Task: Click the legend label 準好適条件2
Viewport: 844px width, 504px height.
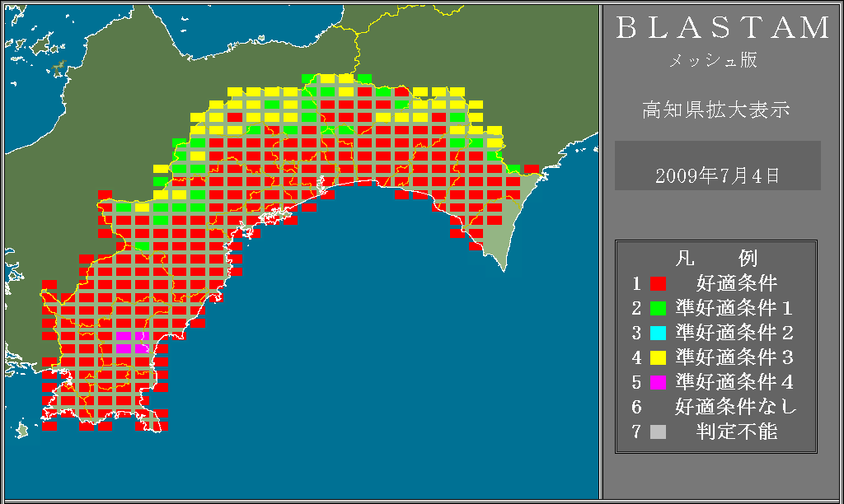Action: (734, 333)
